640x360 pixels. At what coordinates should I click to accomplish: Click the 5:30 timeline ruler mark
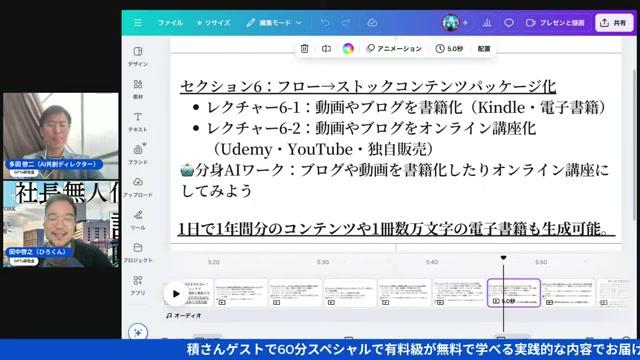tap(323, 262)
